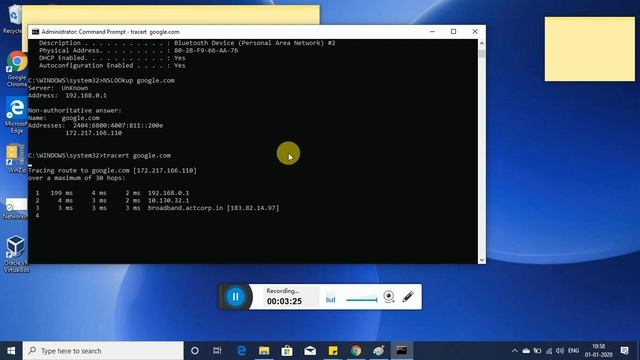This screenshot has width=640, height=360.
Task: Click the hop 2 address 10.130.32.1
Action: 168,200
